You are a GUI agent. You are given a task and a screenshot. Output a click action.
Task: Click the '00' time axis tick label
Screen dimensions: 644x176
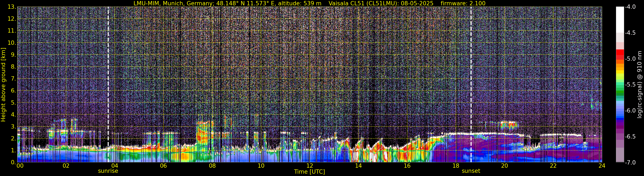pos(20,166)
